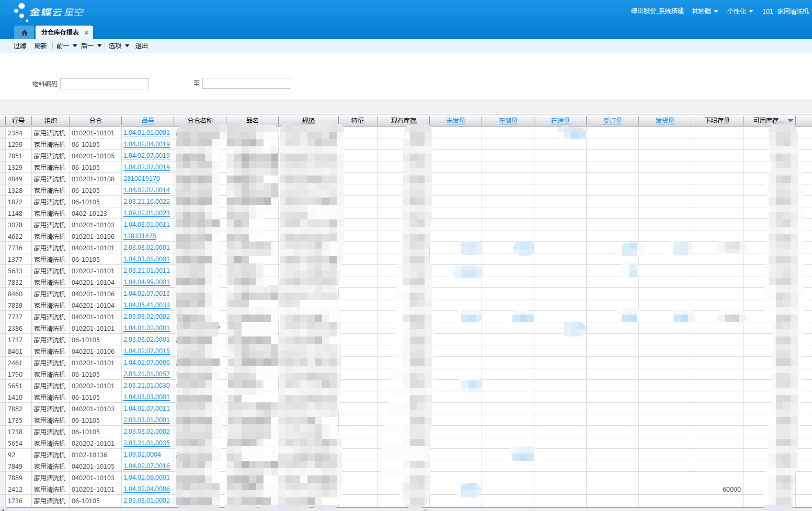Click the 至 ending code input field
The image size is (812, 511).
click(x=246, y=84)
